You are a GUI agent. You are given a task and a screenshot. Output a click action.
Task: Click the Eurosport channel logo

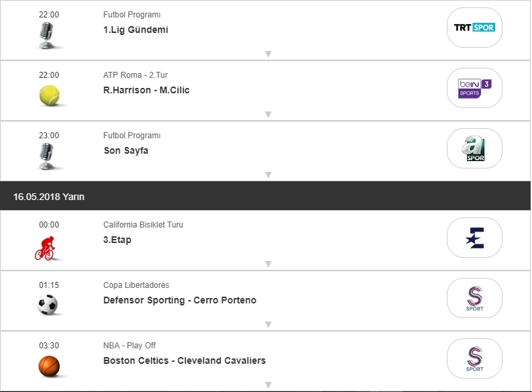(474, 238)
